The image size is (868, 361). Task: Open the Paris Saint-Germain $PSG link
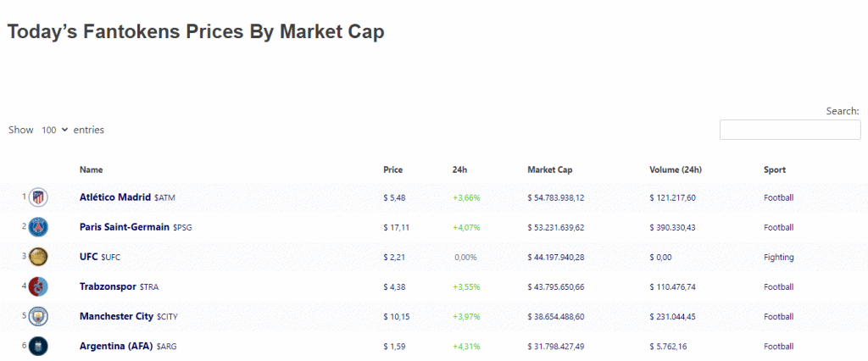(x=136, y=227)
